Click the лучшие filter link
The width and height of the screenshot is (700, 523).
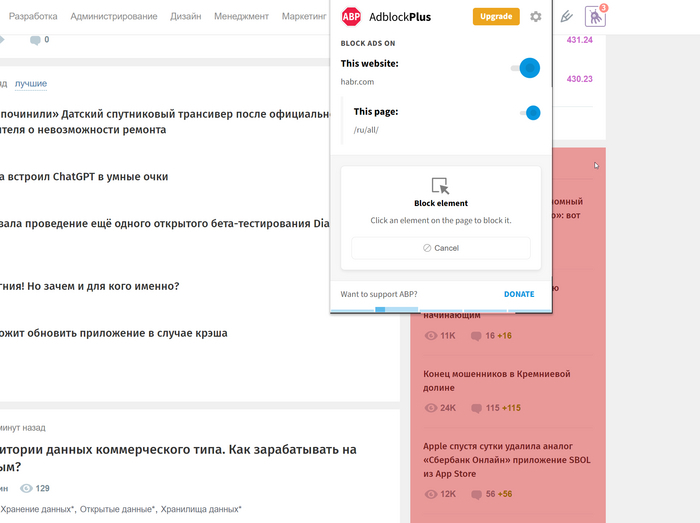point(31,83)
